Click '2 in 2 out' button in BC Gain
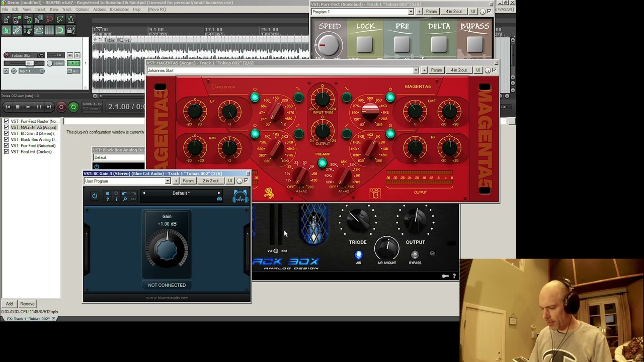The height and width of the screenshot is (362, 644). 211,181
